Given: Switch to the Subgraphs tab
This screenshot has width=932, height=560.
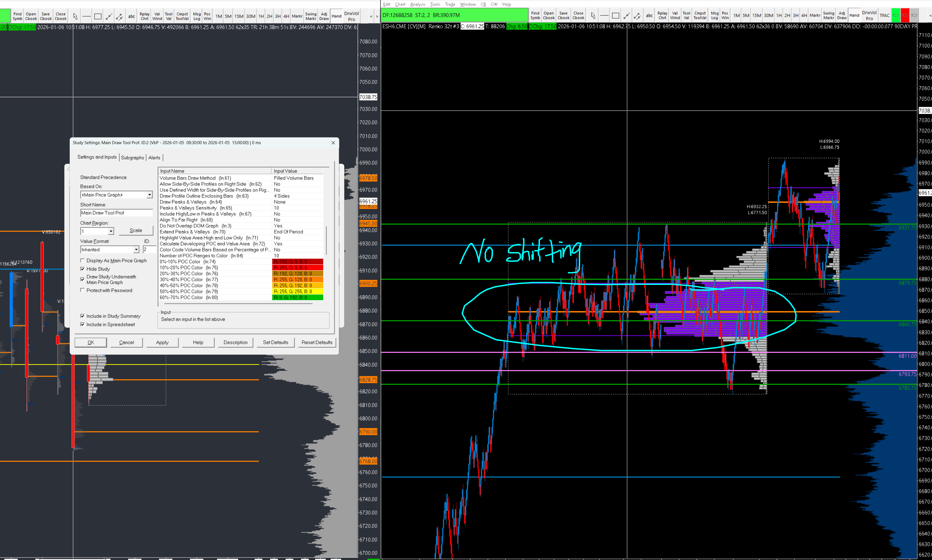Looking at the screenshot, I should 132,157.
